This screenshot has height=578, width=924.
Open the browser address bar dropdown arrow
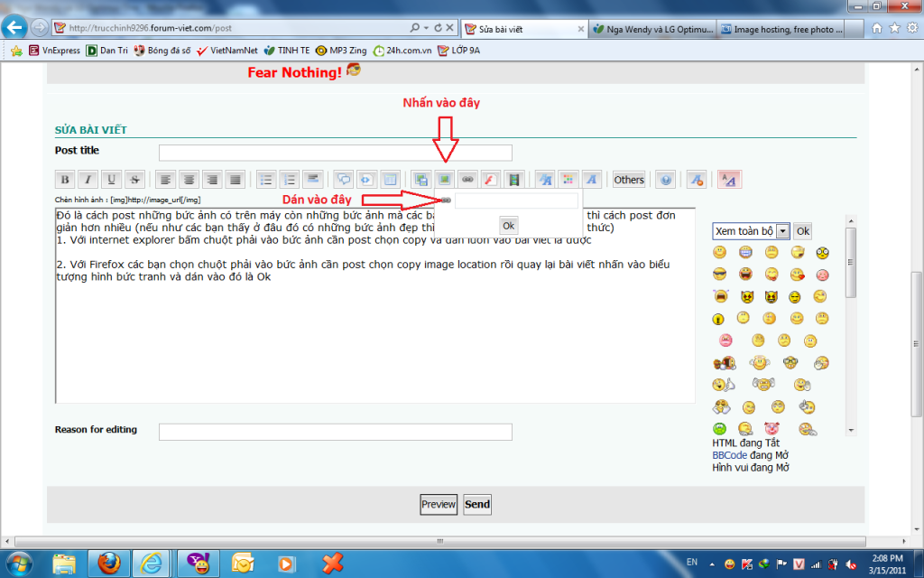[x=427, y=28]
